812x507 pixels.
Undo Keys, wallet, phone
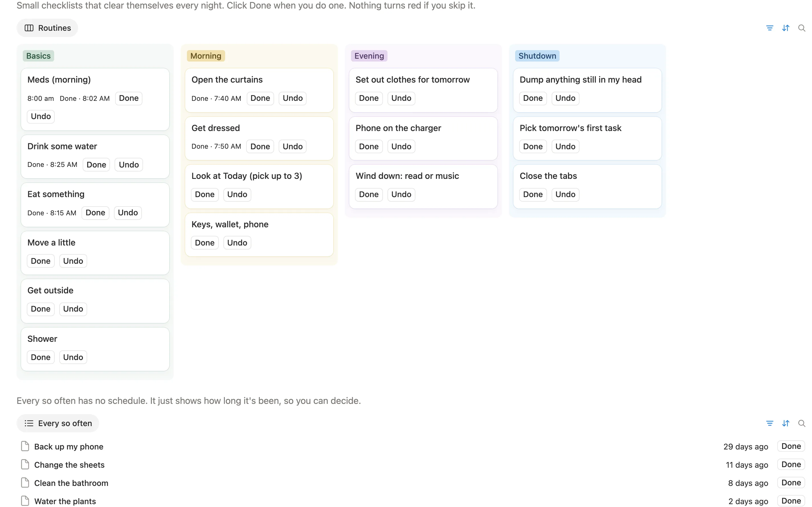click(237, 243)
